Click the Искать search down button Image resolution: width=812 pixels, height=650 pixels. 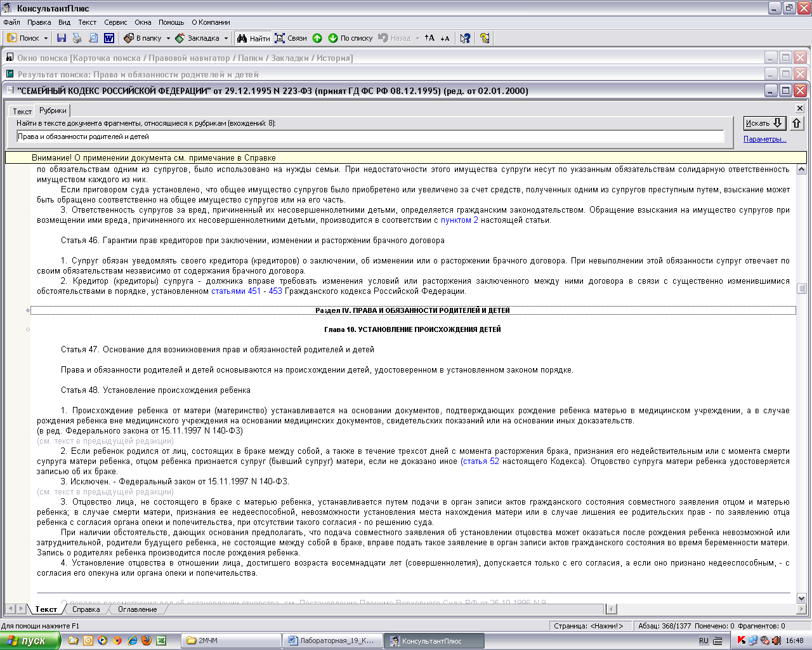(764, 123)
